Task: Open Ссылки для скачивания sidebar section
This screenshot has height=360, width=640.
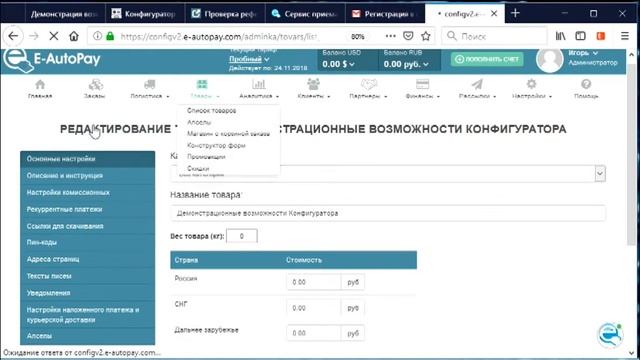Action: [x=87, y=226]
